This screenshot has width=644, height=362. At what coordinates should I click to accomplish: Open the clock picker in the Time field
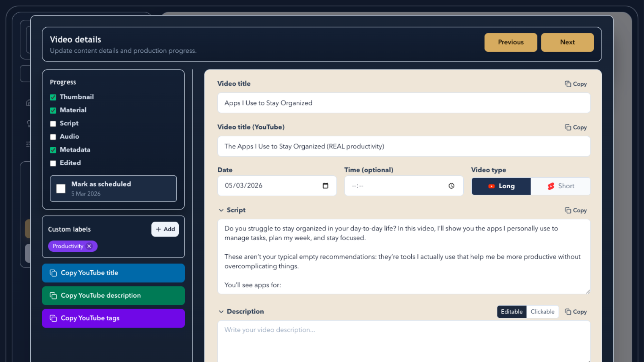pyautogui.click(x=451, y=186)
